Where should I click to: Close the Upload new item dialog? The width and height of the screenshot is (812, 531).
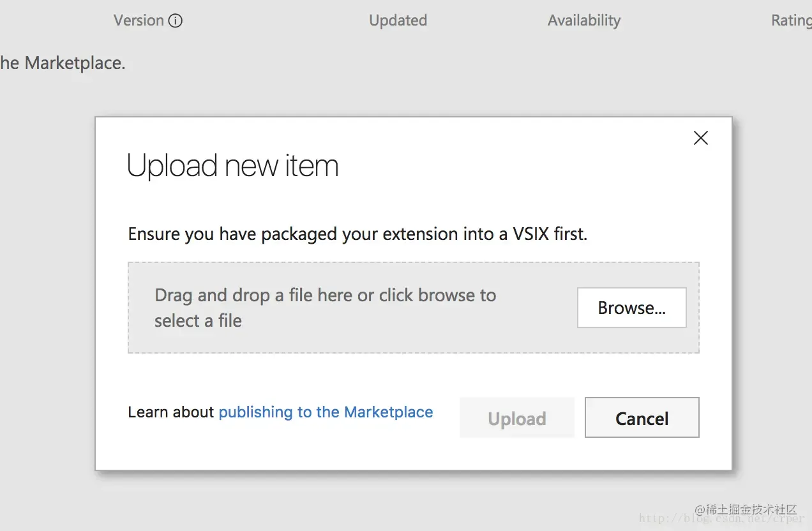click(700, 138)
